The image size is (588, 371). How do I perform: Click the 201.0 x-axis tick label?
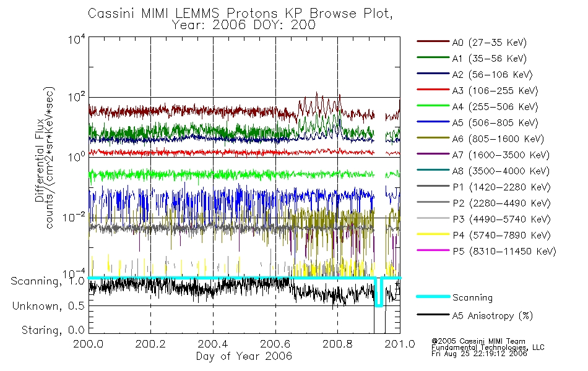coord(400,344)
